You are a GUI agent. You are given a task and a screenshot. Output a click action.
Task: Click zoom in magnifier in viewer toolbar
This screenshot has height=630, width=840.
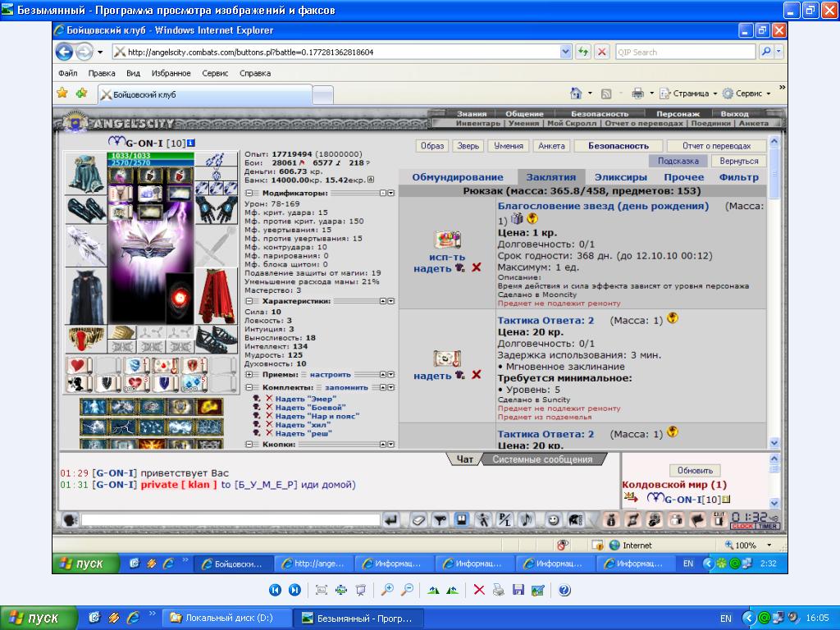coord(387,590)
